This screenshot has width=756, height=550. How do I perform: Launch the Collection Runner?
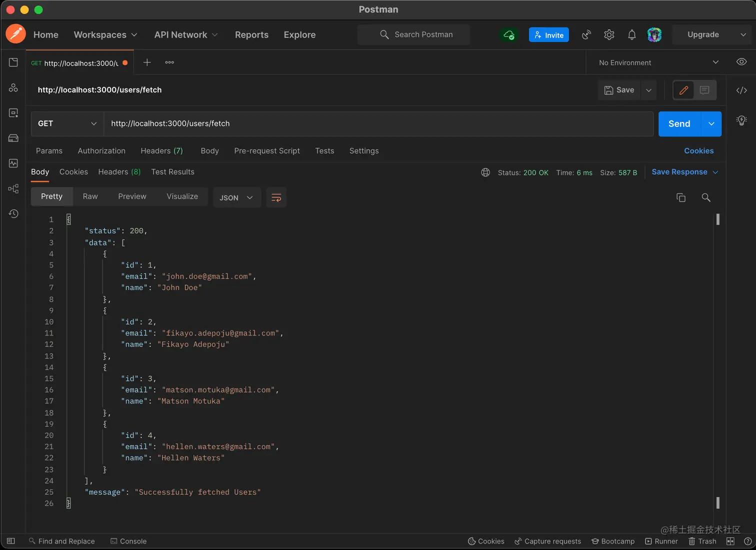(661, 541)
